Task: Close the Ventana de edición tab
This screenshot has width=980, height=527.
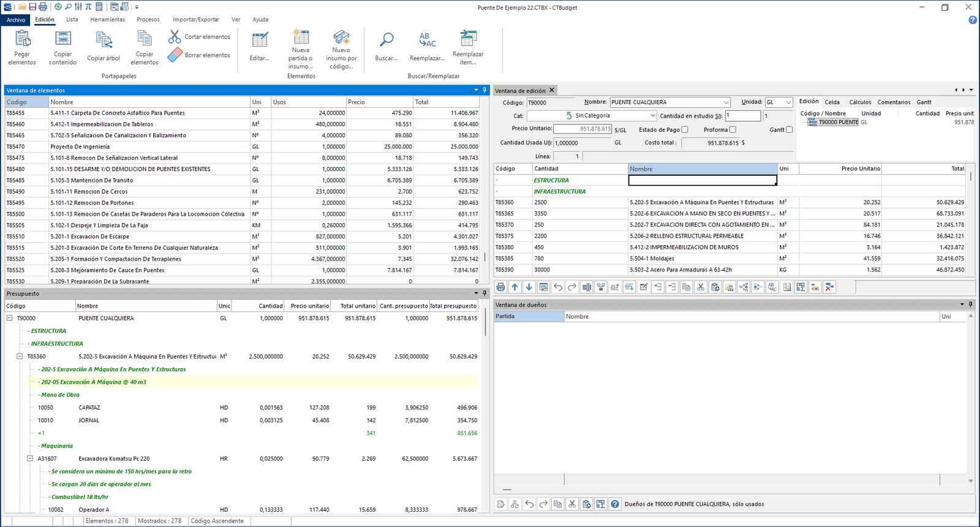Action: pos(552,90)
